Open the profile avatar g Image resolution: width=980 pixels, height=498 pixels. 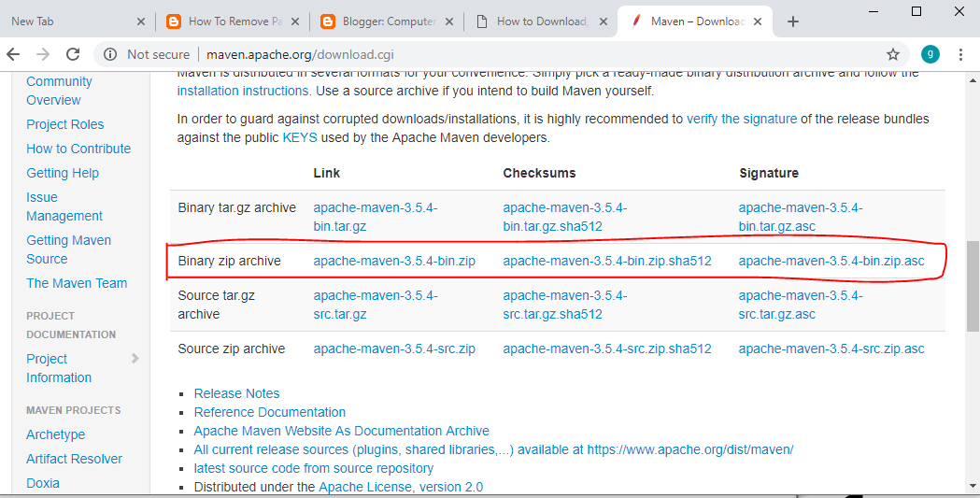[x=930, y=54]
